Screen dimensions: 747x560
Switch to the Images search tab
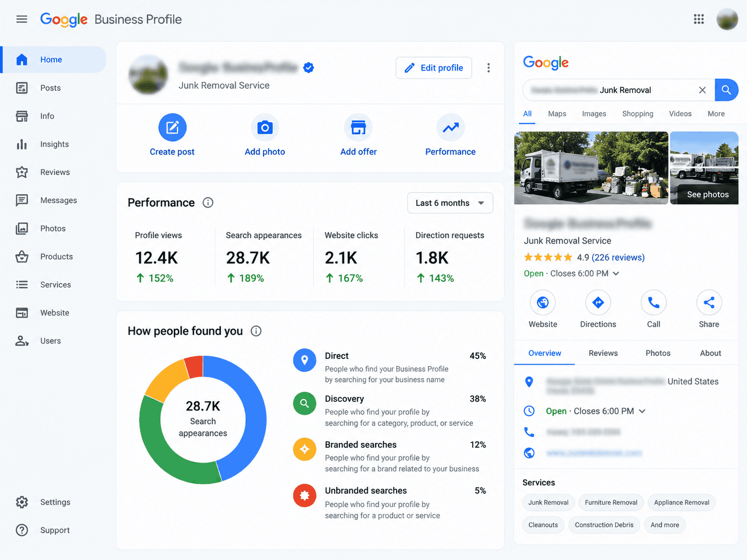[x=594, y=113]
